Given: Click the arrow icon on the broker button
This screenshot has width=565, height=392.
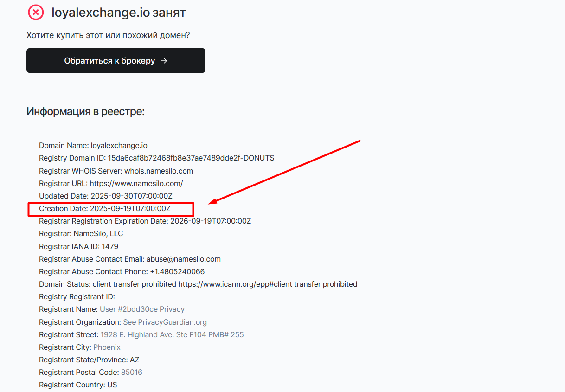Looking at the screenshot, I should pyautogui.click(x=164, y=61).
